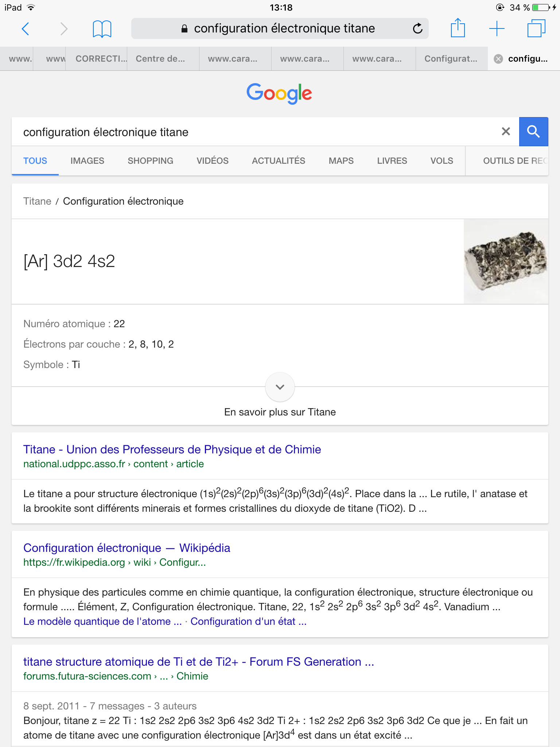This screenshot has width=560, height=747.
Task: Open Wikipédia Configuration électronique result
Action: point(127,548)
